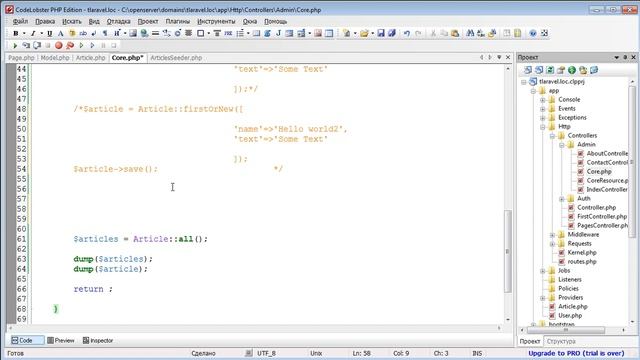Toggle bold formatting button
The width and height of the screenshot is (640, 360).
[x=16, y=33]
